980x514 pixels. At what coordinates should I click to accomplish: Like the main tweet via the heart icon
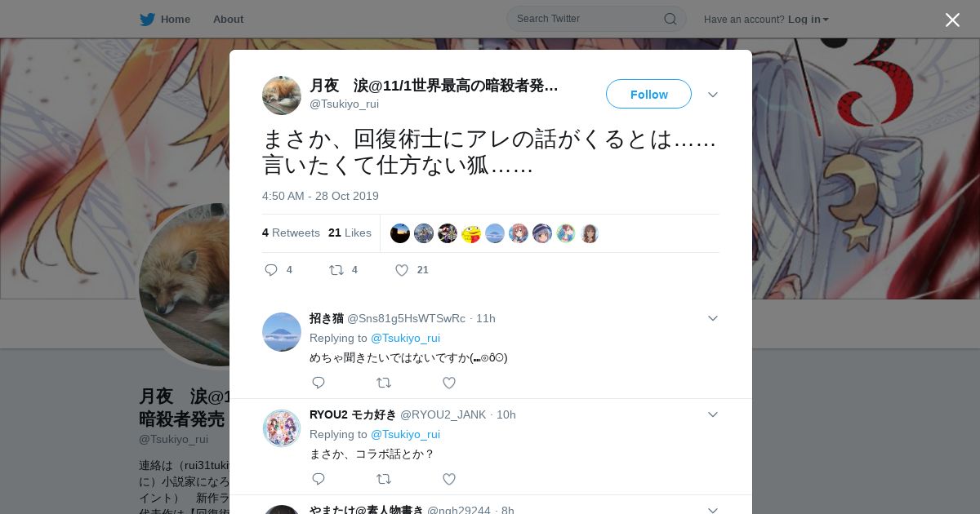pos(402,270)
